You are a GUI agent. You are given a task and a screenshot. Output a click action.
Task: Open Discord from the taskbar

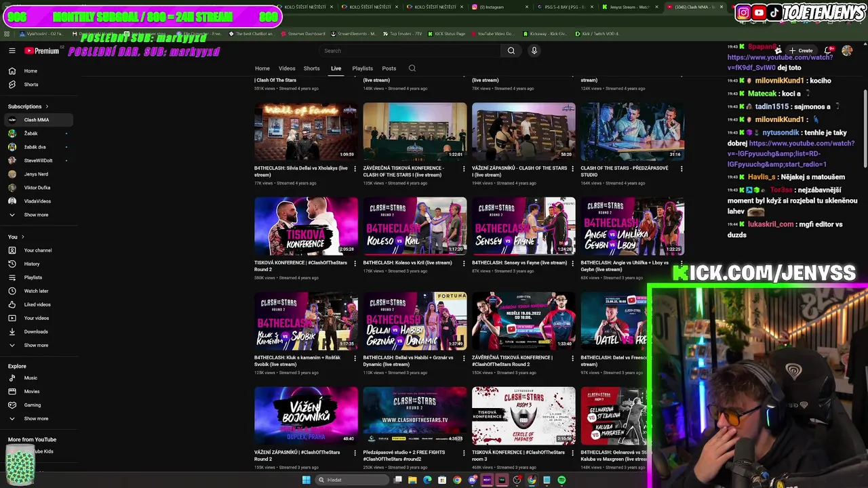(x=472, y=480)
